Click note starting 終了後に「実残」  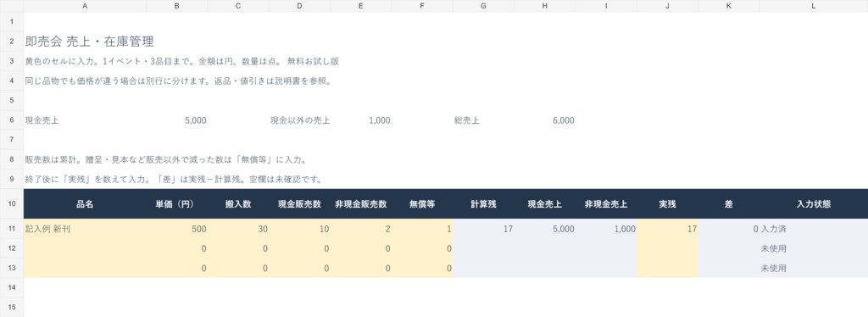[x=173, y=180]
